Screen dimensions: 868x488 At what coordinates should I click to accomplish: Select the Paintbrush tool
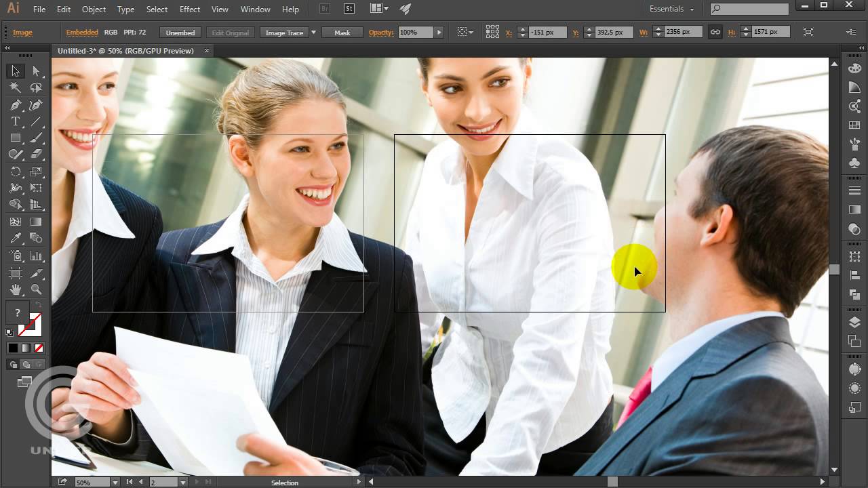37,138
